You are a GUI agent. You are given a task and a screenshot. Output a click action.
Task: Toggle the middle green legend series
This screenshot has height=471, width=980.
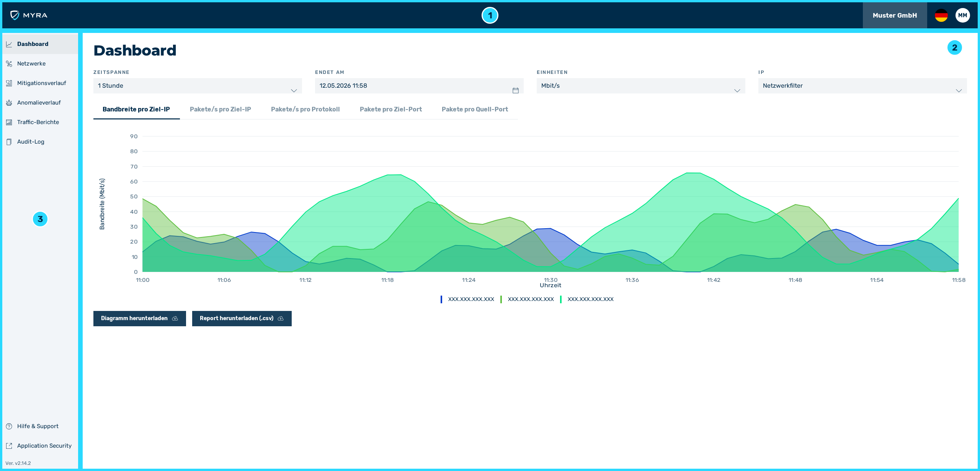coord(527,299)
